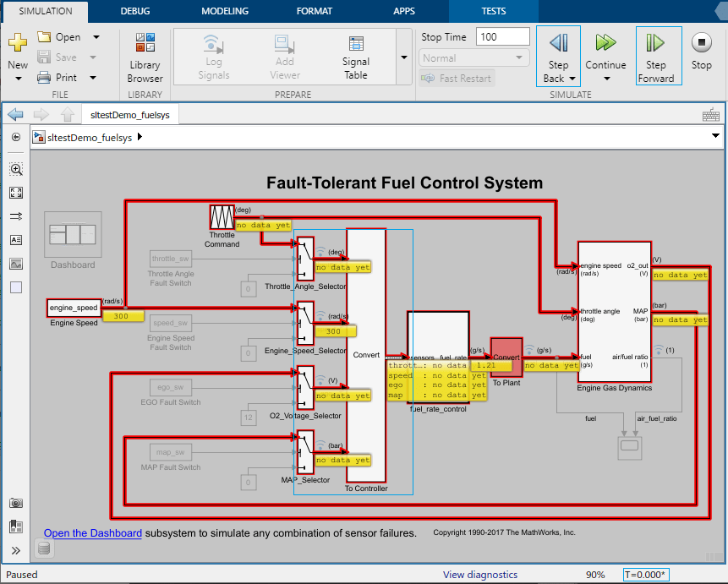Screen dimensions: 728x584
Task: Open the Open file icon
Action: (44, 36)
